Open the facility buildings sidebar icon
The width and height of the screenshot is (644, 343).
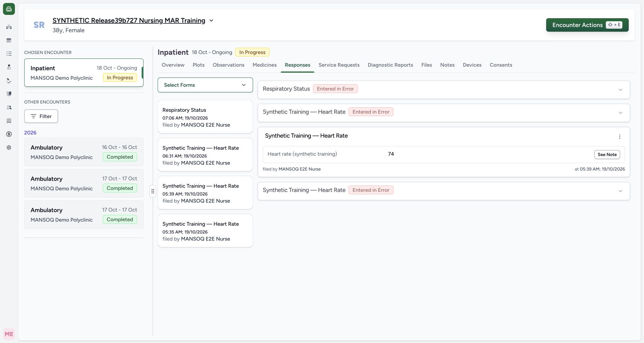pyautogui.click(x=9, y=27)
